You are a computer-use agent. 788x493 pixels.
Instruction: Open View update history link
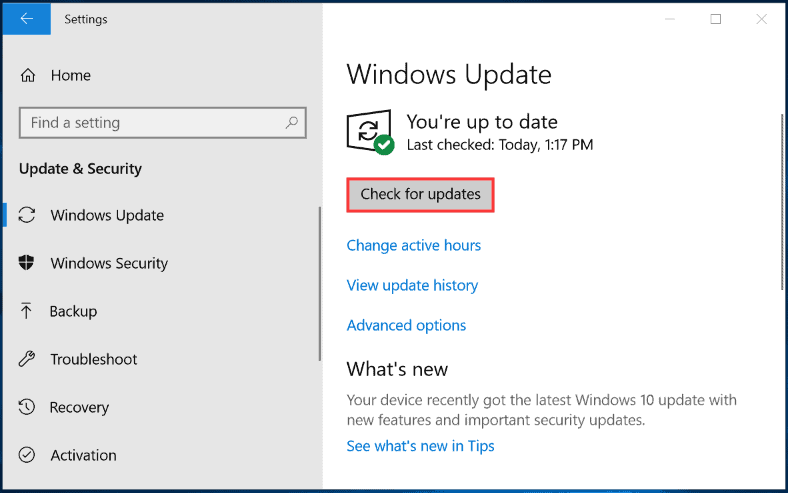412,285
